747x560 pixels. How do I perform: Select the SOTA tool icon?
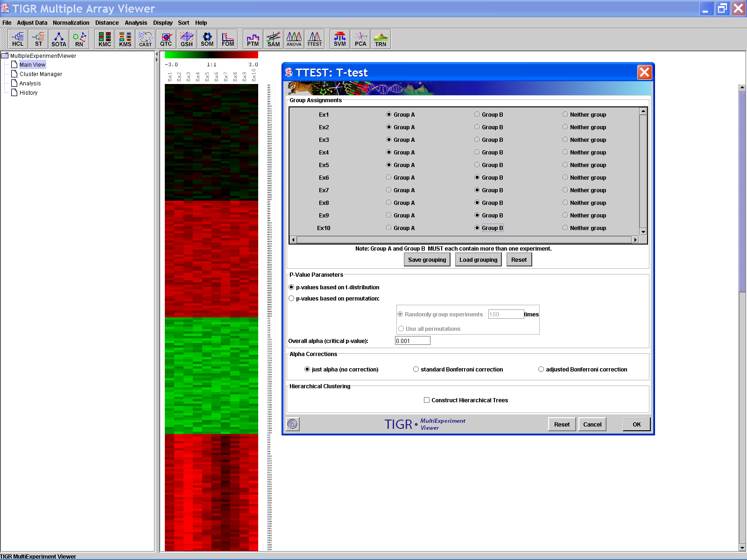coord(59,39)
